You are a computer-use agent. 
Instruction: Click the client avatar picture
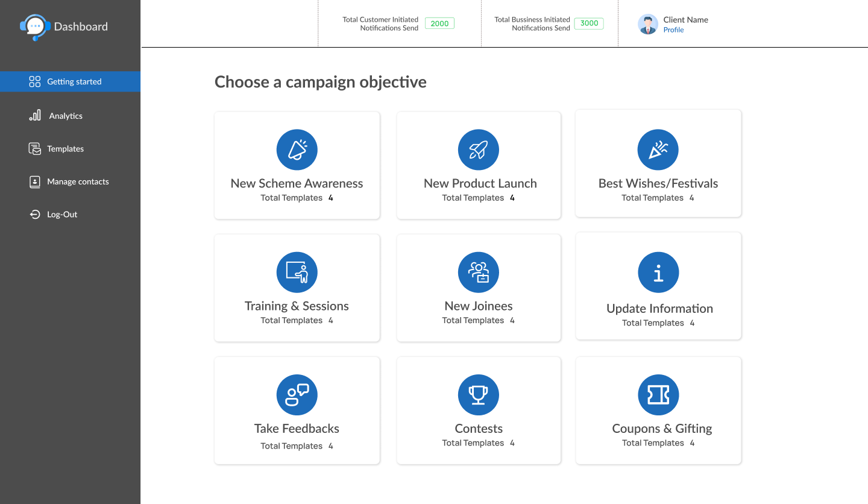[x=647, y=24]
